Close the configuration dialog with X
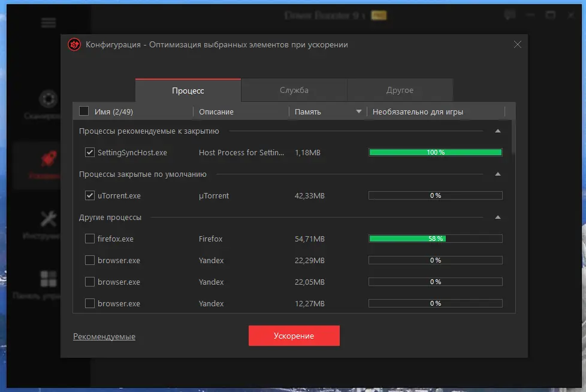 pos(517,44)
